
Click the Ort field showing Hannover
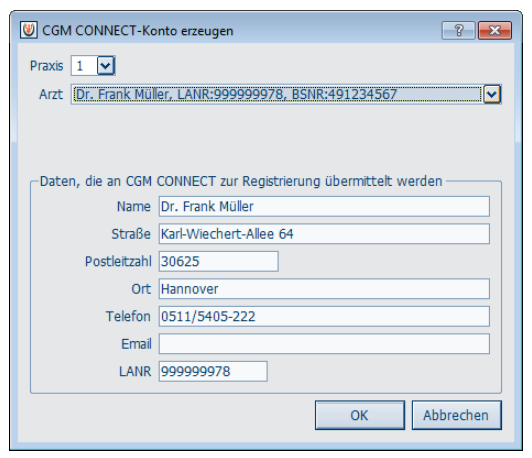coord(324,289)
